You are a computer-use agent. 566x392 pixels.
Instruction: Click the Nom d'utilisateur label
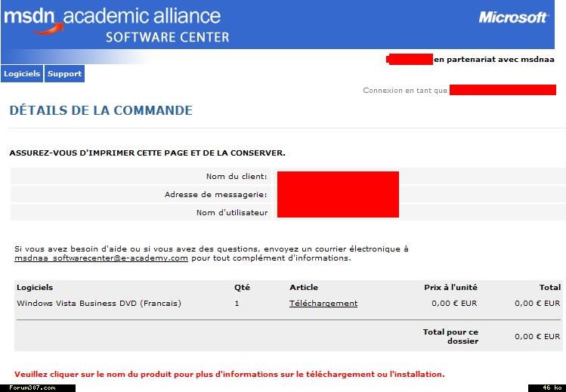[x=232, y=213]
